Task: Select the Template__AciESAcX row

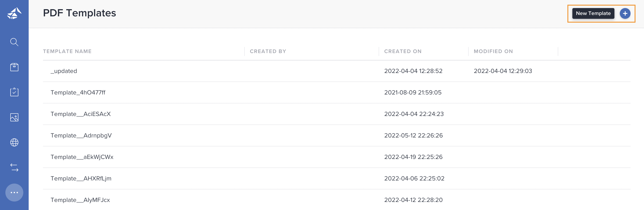Action: tap(337, 114)
